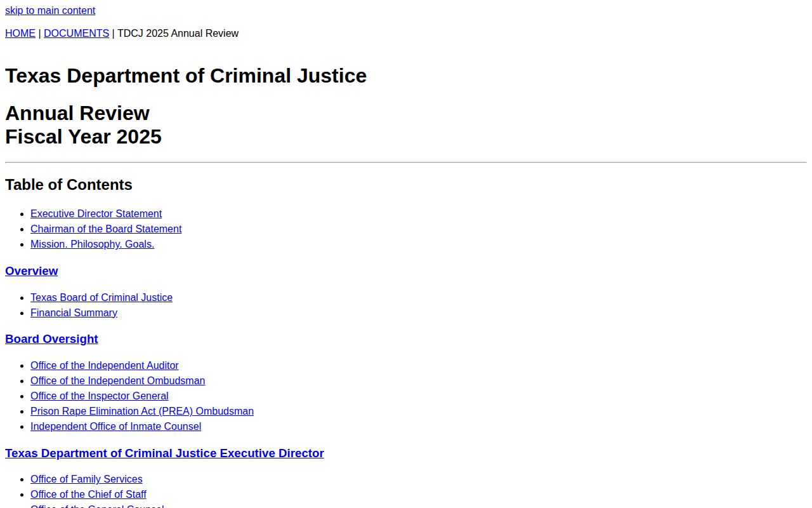
Task: Open Independent Office of Inmate Counsel link
Action: pos(115,427)
